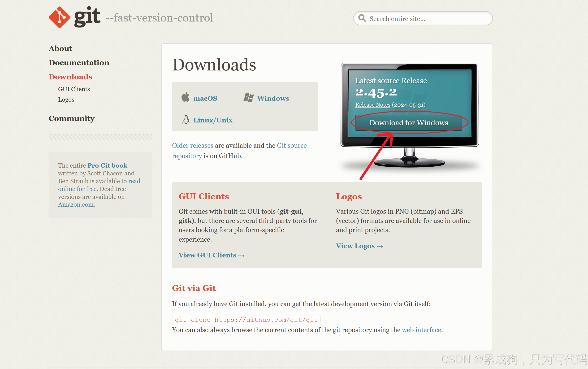
Task: Click the Git diamond logo icon
Action: pyautogui.click(x=59, y=17)
